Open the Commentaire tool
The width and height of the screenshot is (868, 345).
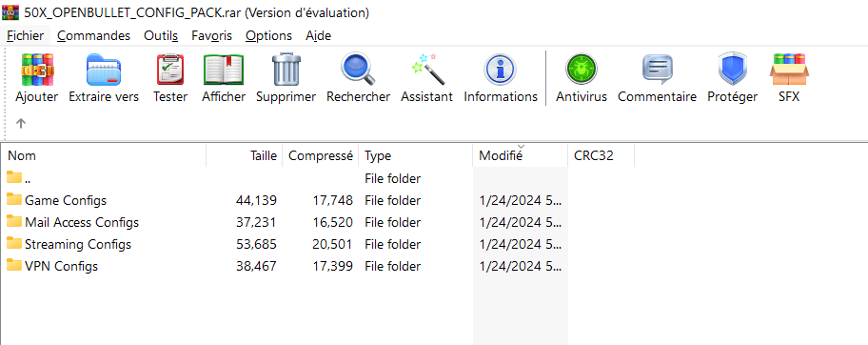coord(657,70)
